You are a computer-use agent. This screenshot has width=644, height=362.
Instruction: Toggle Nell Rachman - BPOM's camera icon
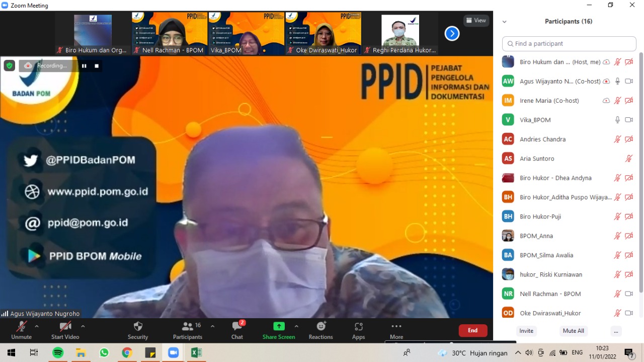point(629,294)
